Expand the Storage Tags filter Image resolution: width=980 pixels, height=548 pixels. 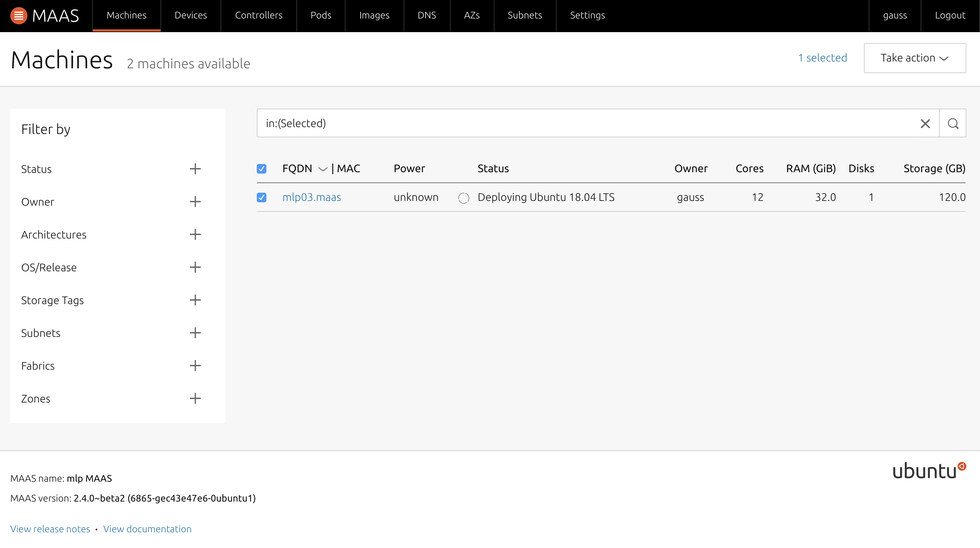195,300
